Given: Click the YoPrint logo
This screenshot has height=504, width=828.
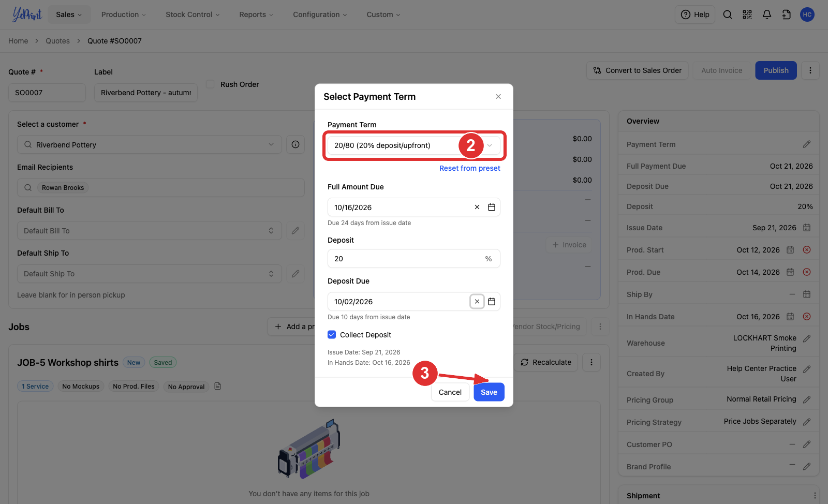Looking at the screenshot, I should pos(27,14).
